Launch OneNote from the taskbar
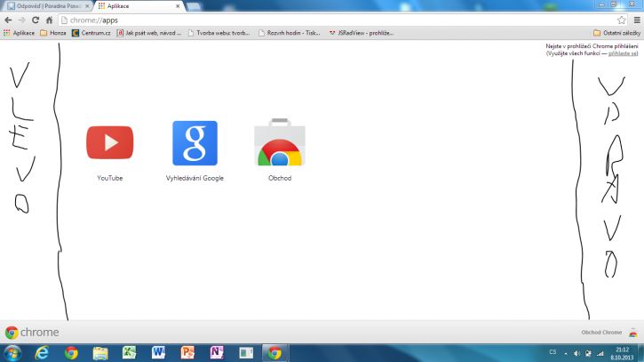 click(217, 353)
